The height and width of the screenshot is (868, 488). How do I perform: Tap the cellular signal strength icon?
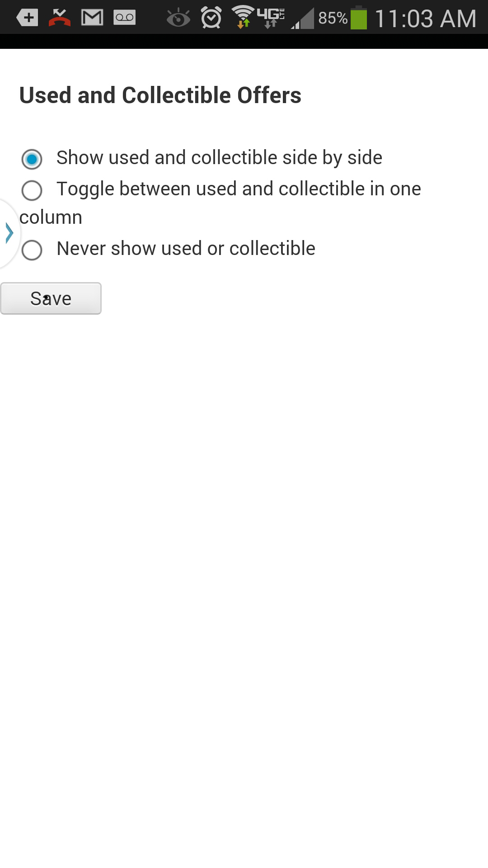click(x=302, y=18)
